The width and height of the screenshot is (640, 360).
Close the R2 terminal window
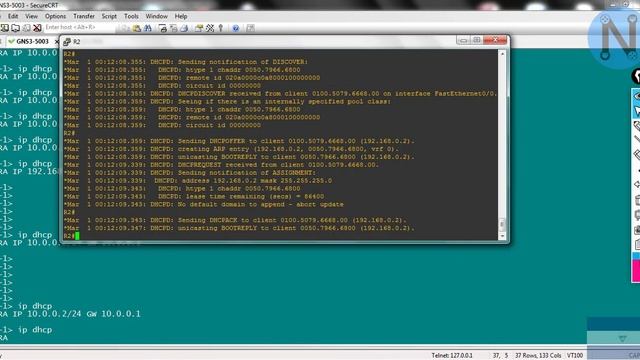(495, 40)
